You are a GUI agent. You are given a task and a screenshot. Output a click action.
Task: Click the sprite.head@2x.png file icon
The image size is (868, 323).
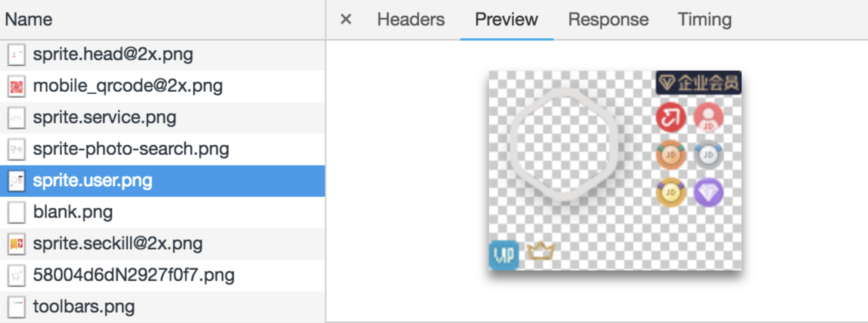tap(16, 55)
